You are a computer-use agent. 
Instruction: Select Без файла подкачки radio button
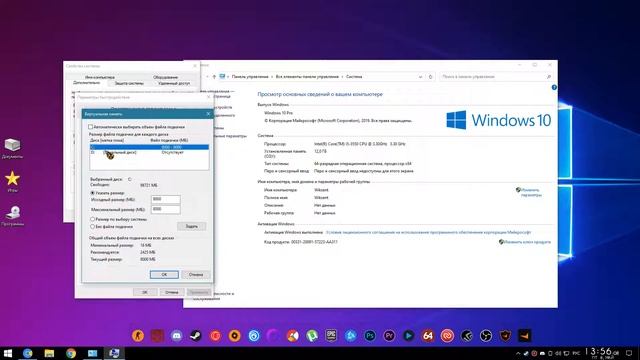point(93,227)
